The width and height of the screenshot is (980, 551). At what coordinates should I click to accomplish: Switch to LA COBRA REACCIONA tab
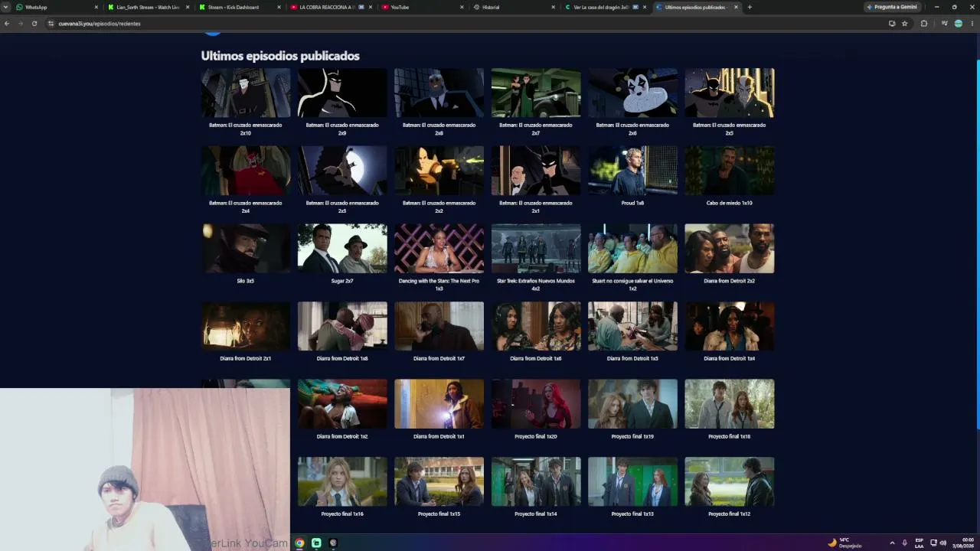click(332, 7)
